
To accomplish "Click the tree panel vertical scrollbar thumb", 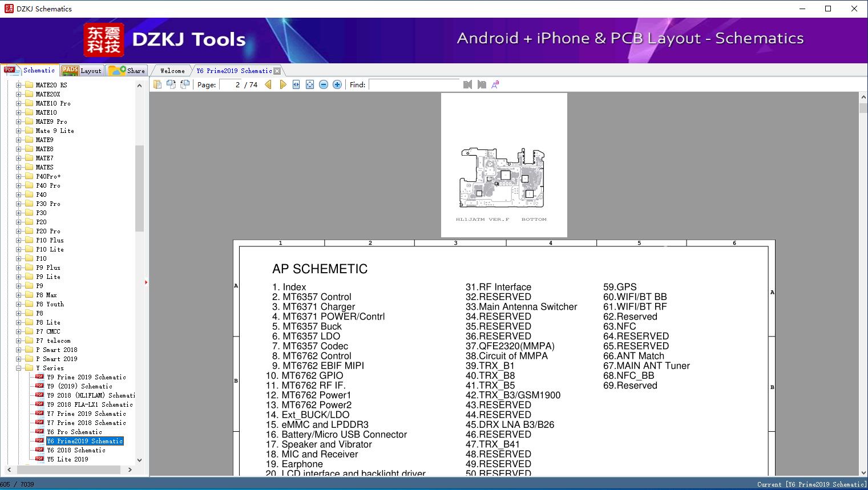I will click(139, 188).
